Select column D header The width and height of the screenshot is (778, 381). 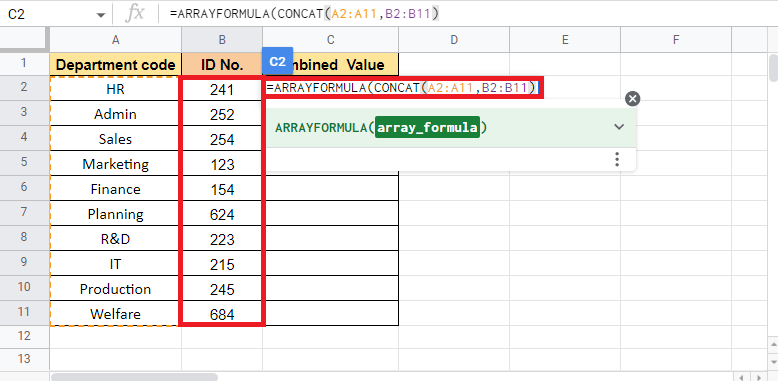[x=454, y=40]
